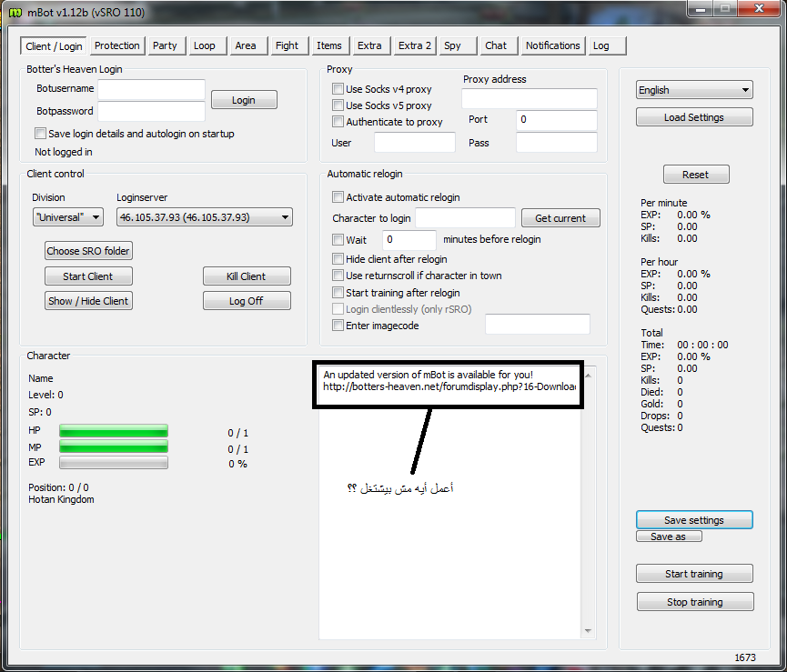The image size is (787, 672).
Task: Click the Kill Client button
Action: coord(247,276)
